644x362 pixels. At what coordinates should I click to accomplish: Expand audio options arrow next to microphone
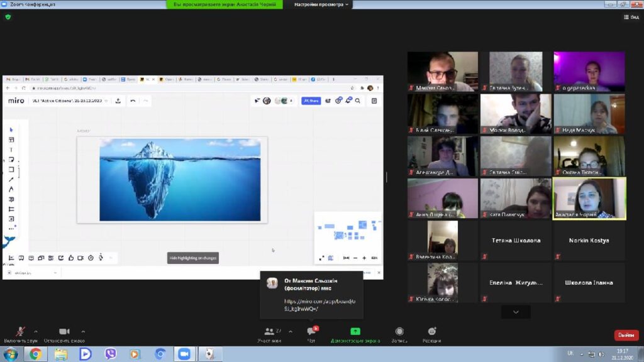tap(35, 331)
